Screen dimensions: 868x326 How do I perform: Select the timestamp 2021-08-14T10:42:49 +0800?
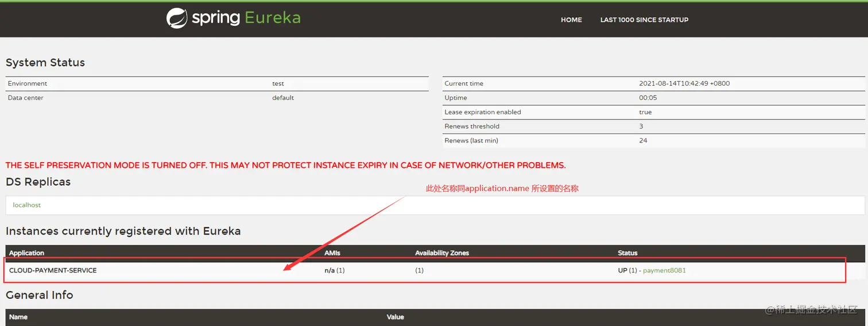coord(684,83)
